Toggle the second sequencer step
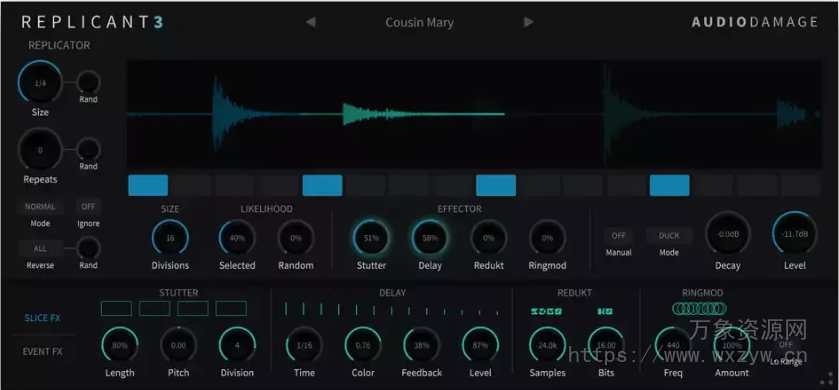Image resolution: width=839 pixels, height=390 pixels. [x=192, y=185]
